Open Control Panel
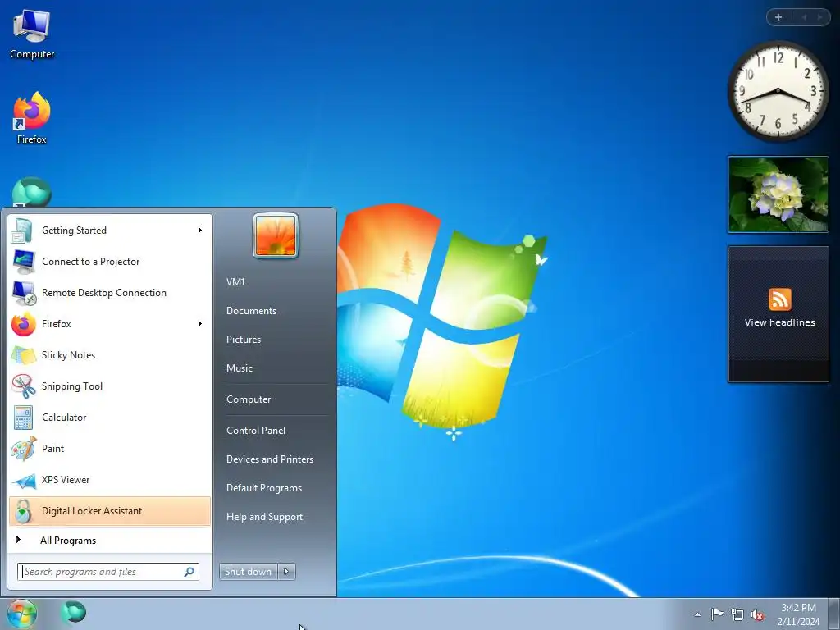840x630 pixels. click(x=256, y=431)
